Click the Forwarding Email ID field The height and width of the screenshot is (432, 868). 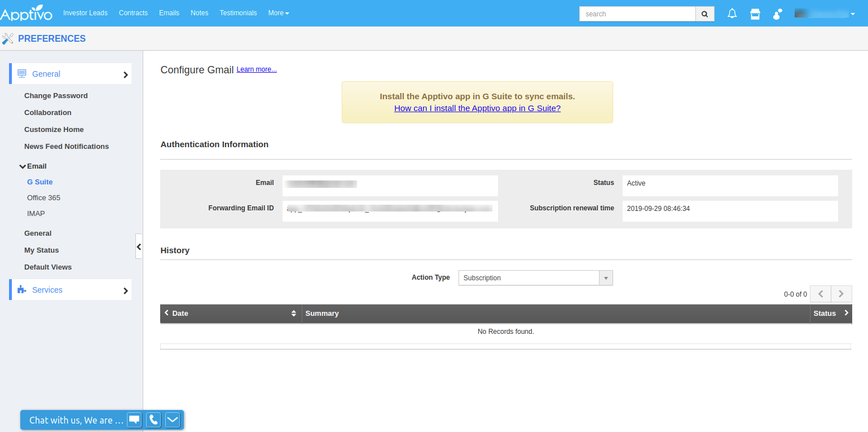tap(390, 211)
